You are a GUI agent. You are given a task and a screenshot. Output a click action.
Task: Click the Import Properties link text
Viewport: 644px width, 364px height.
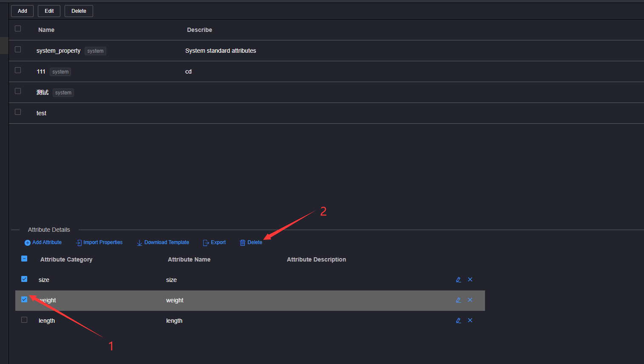point(103,242)
